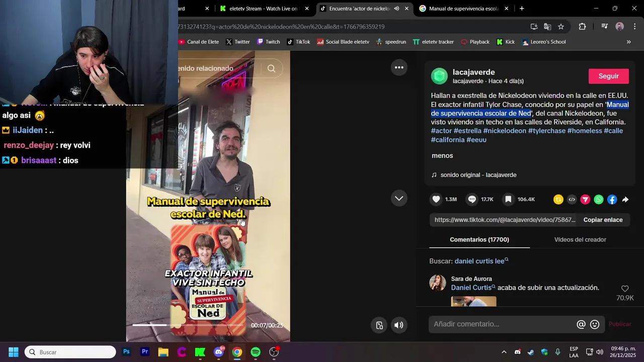Click the search magnifier in TikTok
644x362 pixels.
[272, 68]
